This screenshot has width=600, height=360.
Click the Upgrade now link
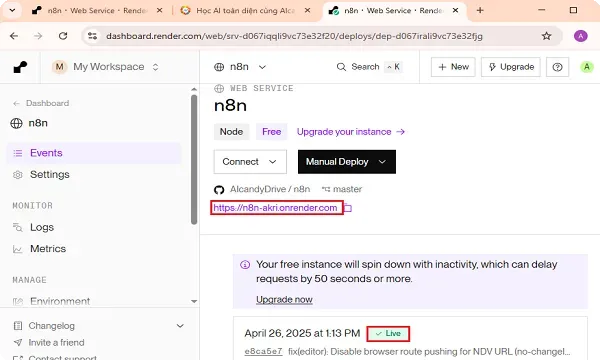pos(284,300)
